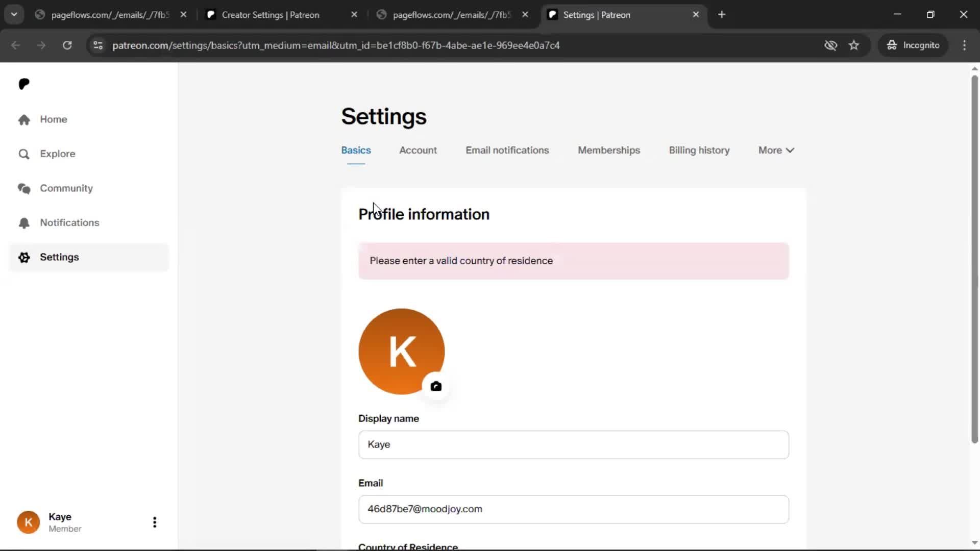
Task: Select the Basics settings tab
Action: tap(356, 151)
